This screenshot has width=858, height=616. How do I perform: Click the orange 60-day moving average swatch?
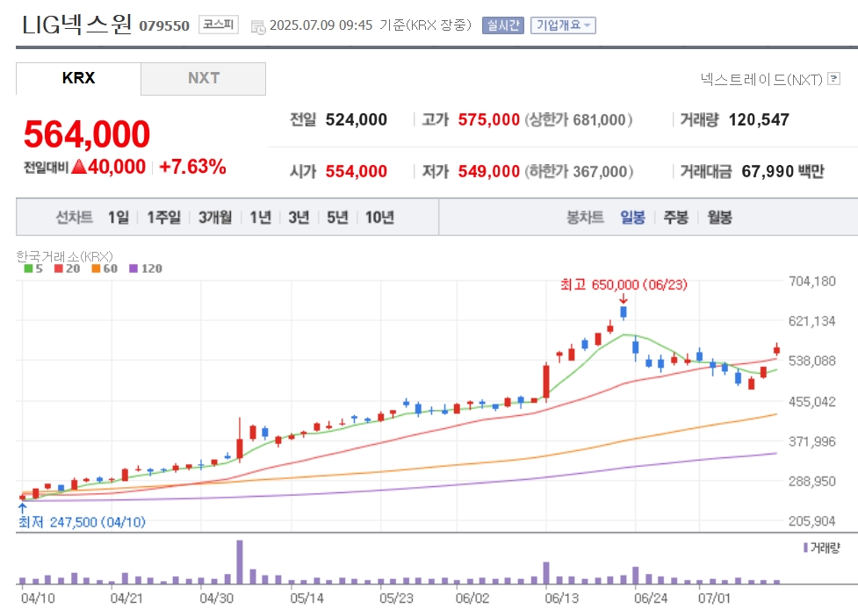click(96, 269)
